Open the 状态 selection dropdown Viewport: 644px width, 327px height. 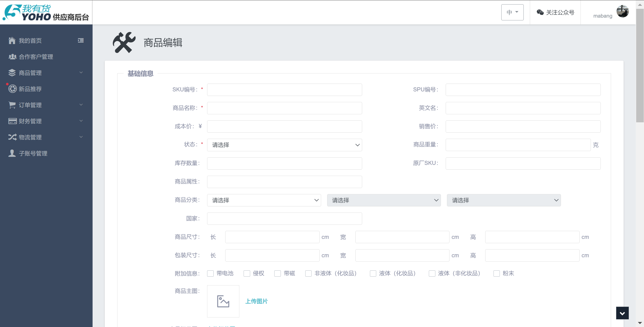[284, 145]
